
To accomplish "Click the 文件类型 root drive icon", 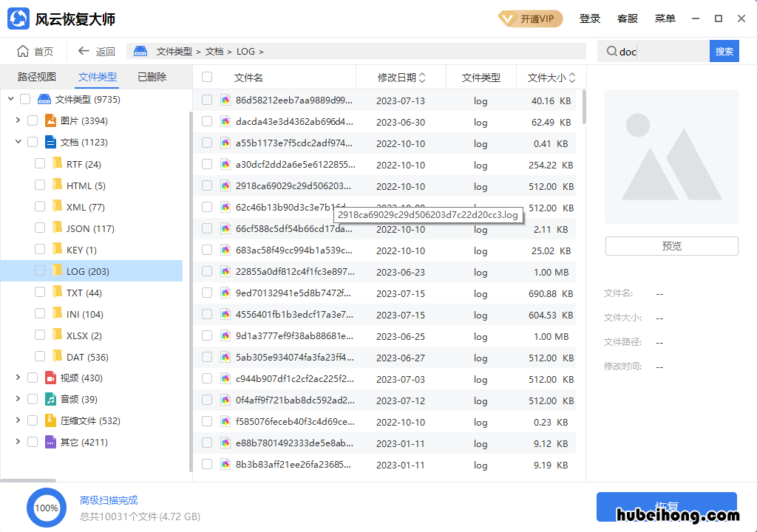I will pyautogui.click(x=44, y=99).
